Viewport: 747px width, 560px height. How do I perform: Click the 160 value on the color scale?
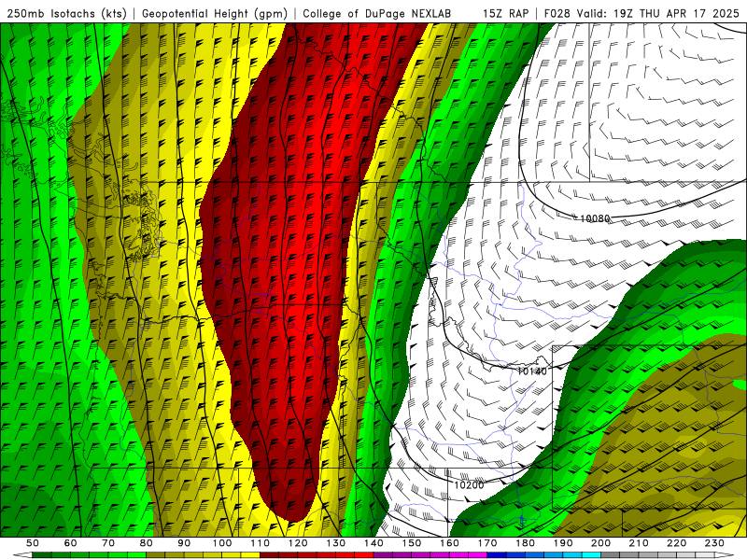point(449,543)
